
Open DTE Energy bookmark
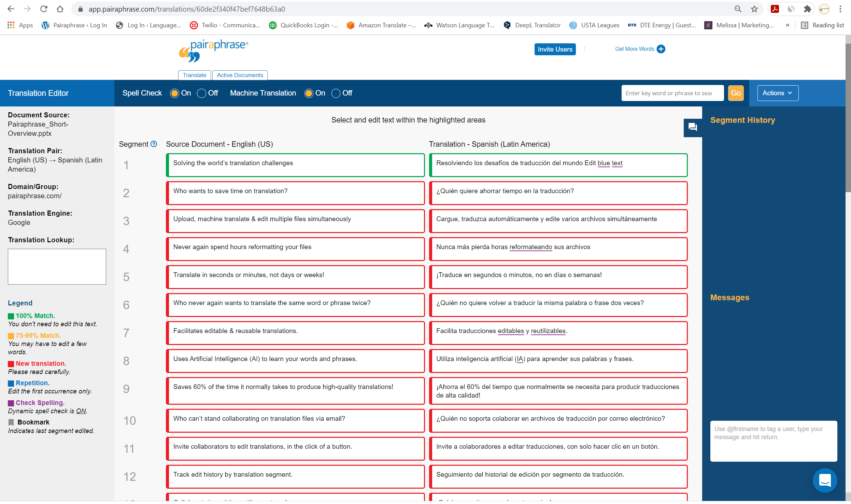pos(662,25)
